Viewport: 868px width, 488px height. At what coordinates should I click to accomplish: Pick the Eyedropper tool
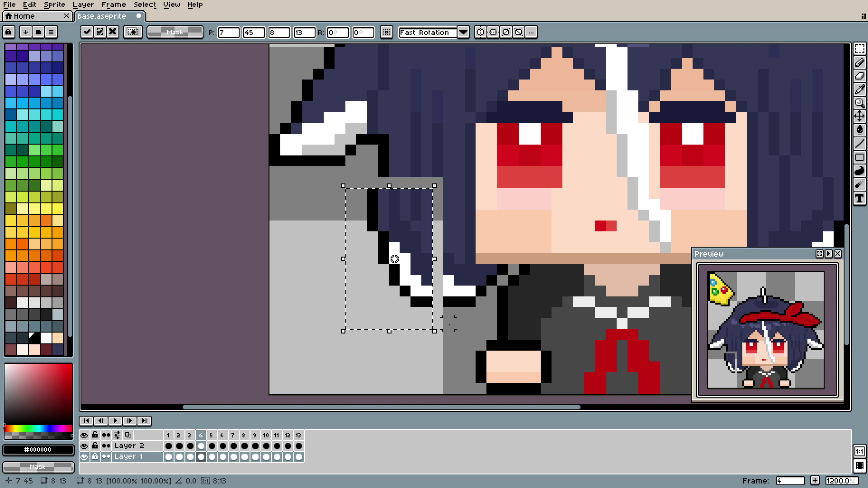[859, 89]
